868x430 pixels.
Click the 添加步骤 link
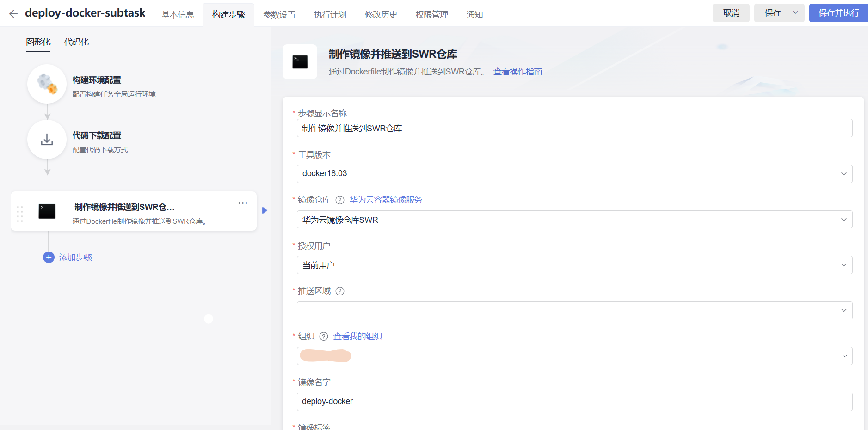click(75, 258)
